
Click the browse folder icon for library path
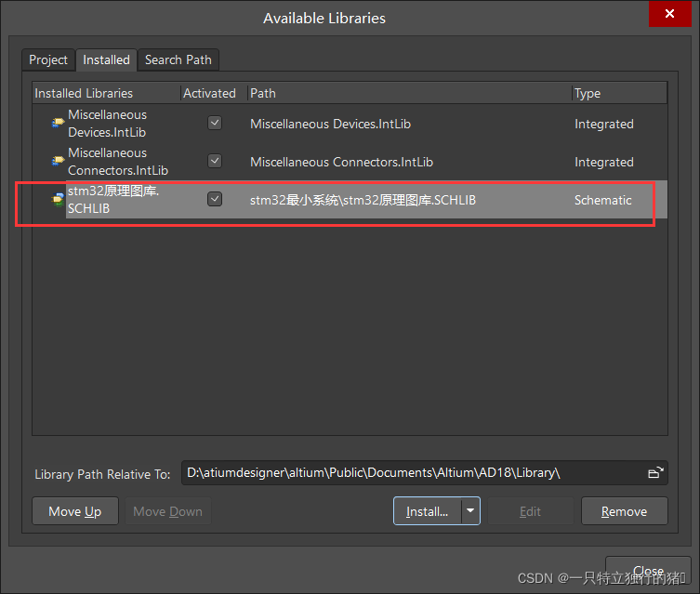tap(655, 472)
